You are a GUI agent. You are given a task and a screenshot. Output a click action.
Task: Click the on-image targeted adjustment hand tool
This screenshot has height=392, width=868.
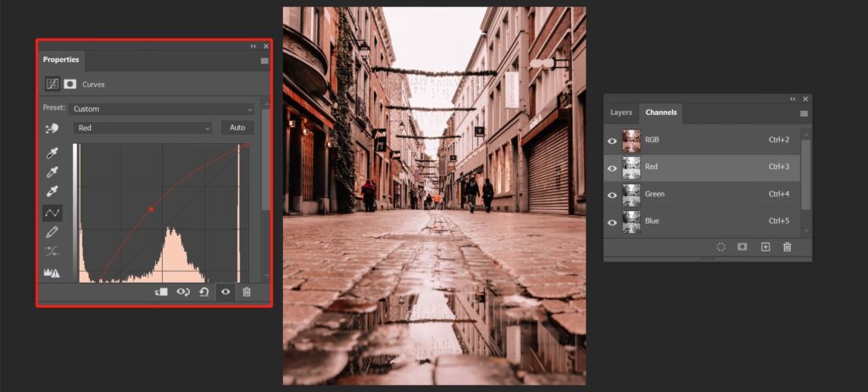pos(53,128)
